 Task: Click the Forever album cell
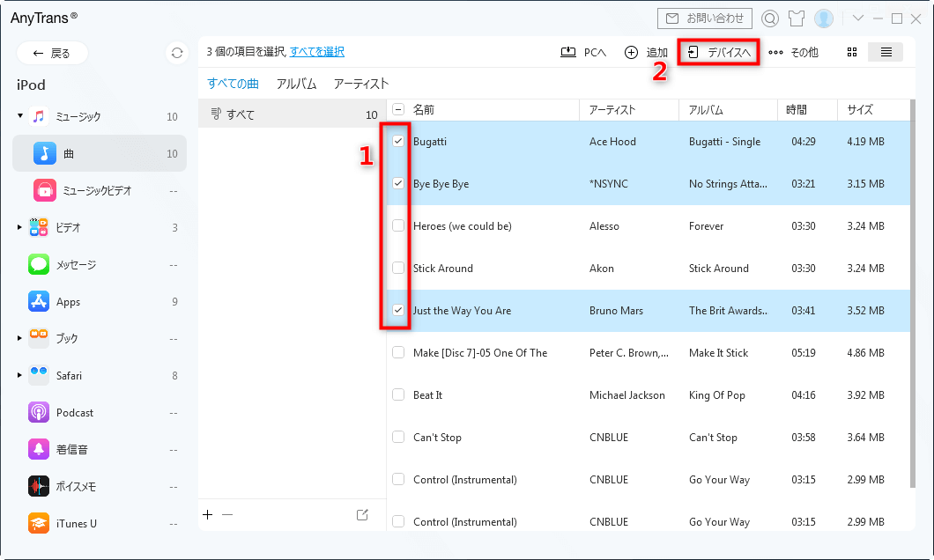(706, 225)
